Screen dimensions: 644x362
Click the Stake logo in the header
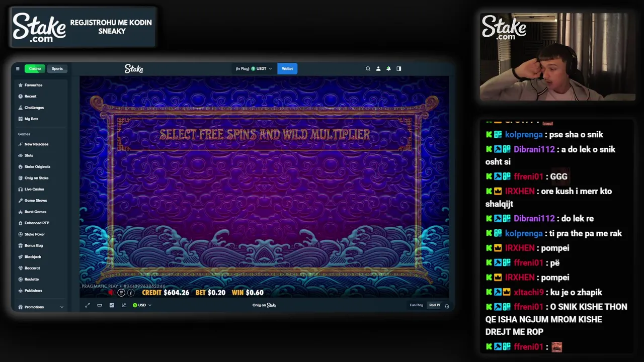pos(134,69)
